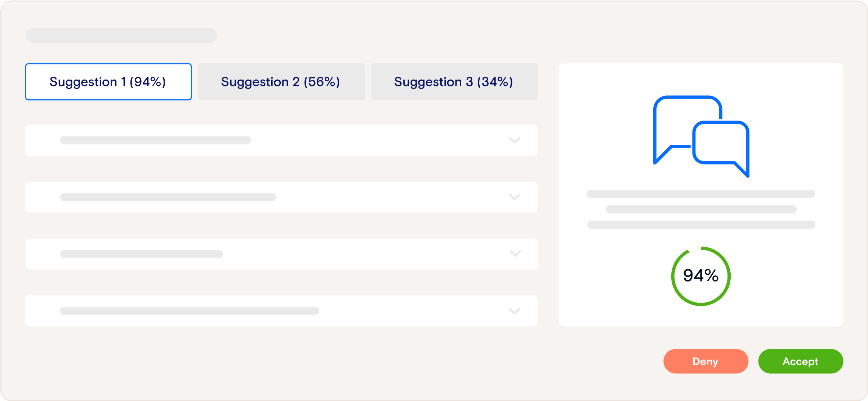Click the first accordion row's placeholder text

155,140
